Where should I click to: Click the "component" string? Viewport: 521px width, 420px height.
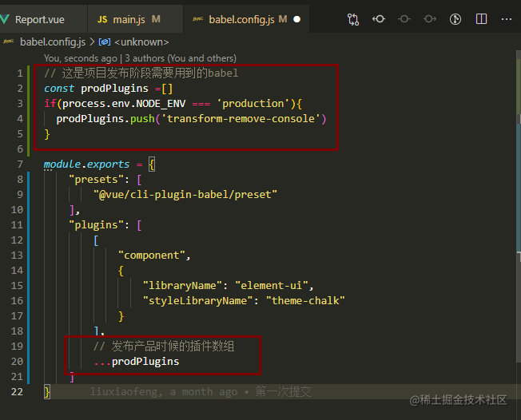tap(152, 255)
